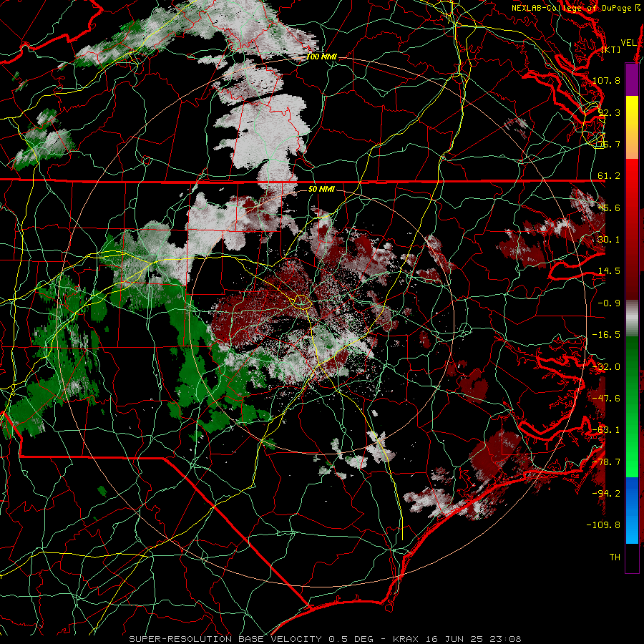Select the 76.7 legend value

[609, 144]
